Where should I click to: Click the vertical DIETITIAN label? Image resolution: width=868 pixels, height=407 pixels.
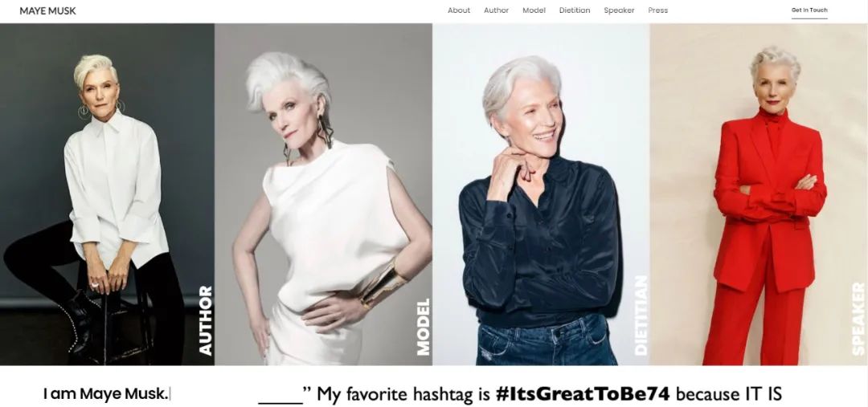(641, 315)
